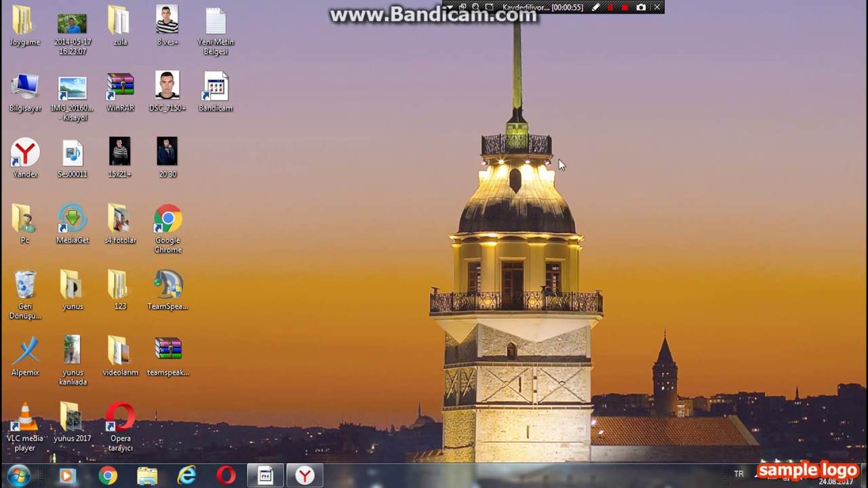Launch the MediaGet shortcut
This screenshot has width=868, height=488.
[x=73, y=224]
